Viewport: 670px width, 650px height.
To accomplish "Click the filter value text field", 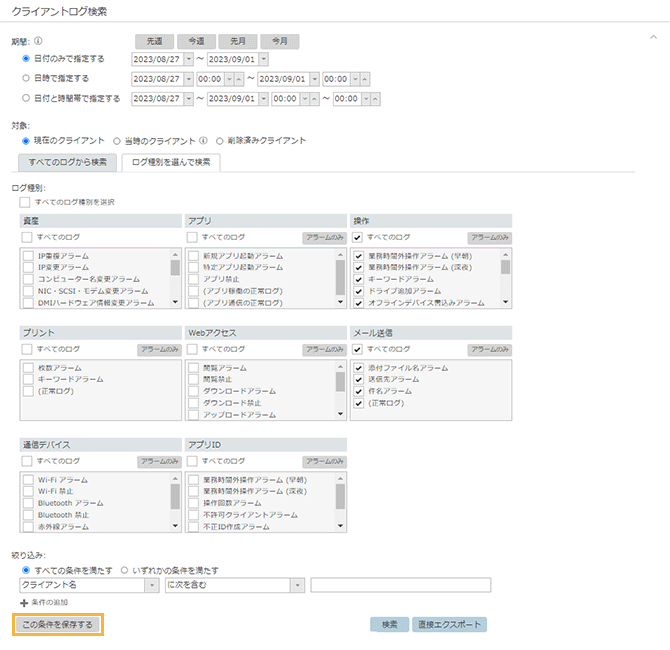I will pos(400,585).
